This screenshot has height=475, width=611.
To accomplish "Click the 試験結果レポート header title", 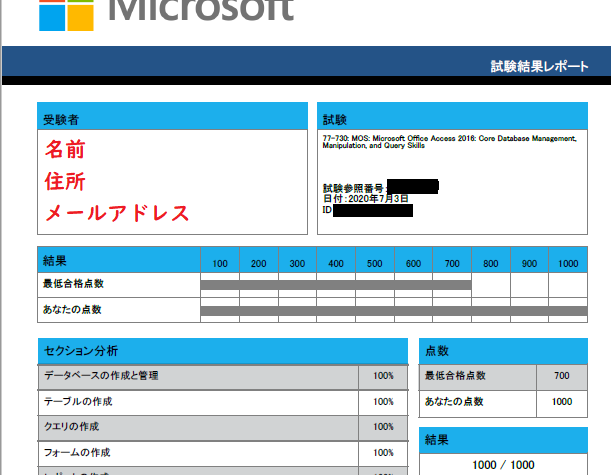I will (x=539, y=67).
